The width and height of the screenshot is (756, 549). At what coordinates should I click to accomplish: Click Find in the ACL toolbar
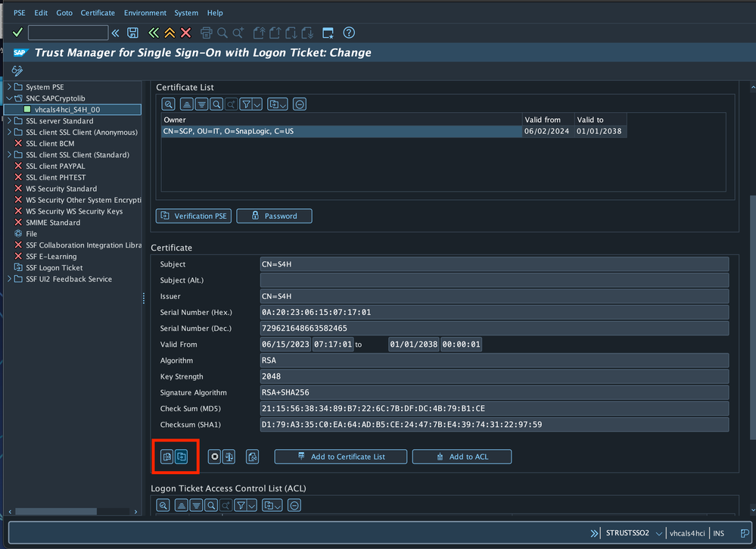tap(210, 505)
